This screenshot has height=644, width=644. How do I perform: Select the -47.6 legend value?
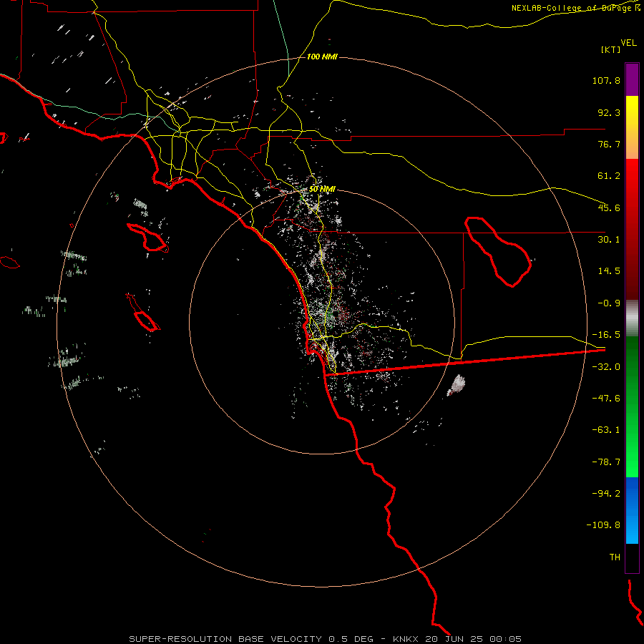(x=606, y=399)
